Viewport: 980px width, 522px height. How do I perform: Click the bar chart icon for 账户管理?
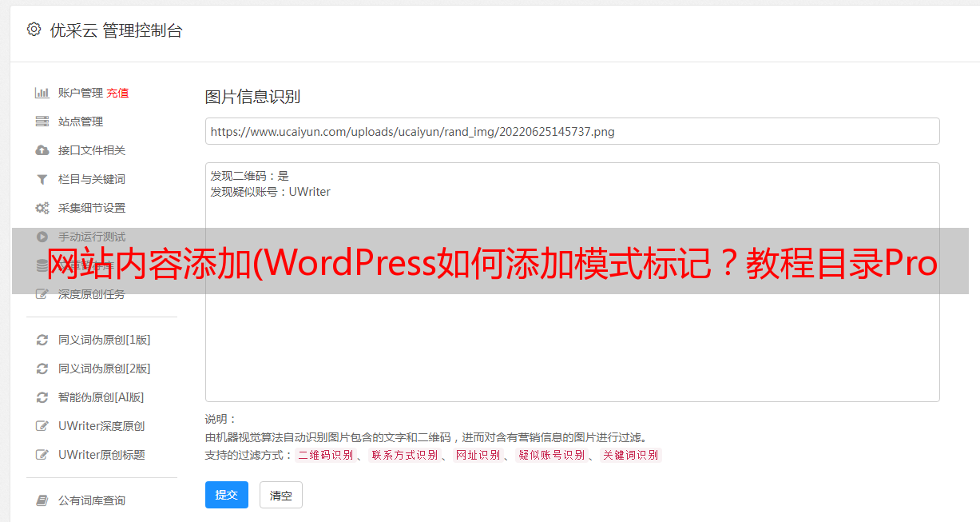point(42,93)
